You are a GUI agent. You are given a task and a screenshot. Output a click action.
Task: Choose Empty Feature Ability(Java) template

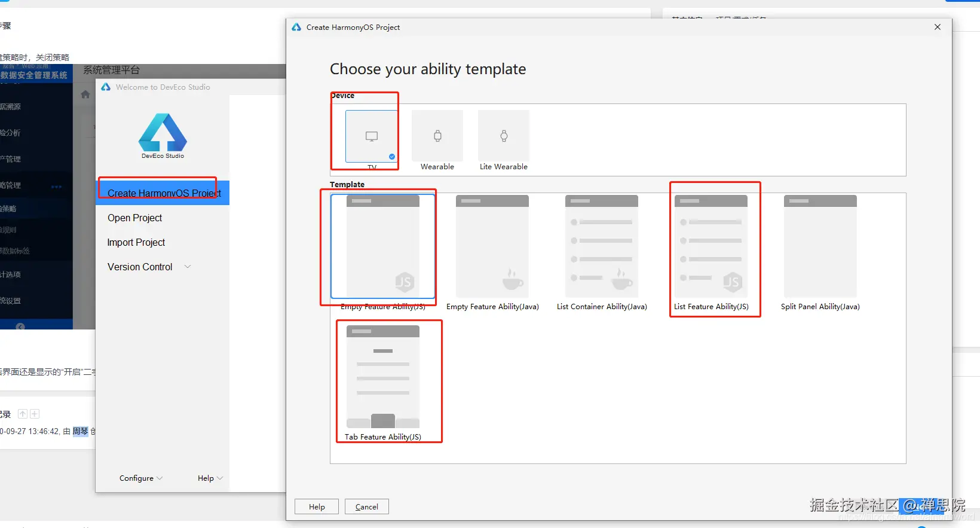492,246
